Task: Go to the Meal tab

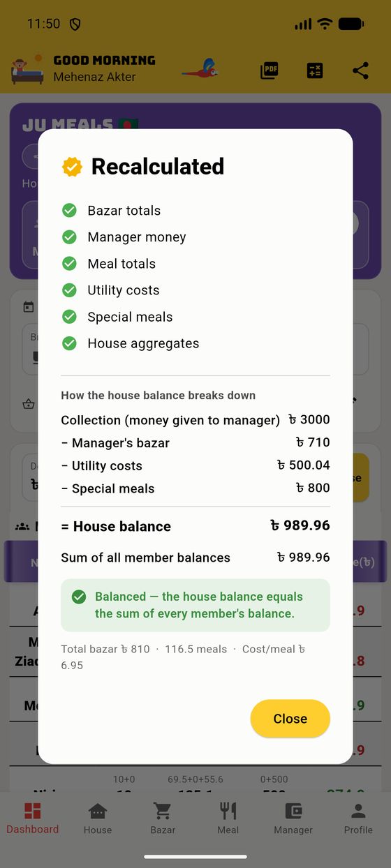Action: pos(228,818)
